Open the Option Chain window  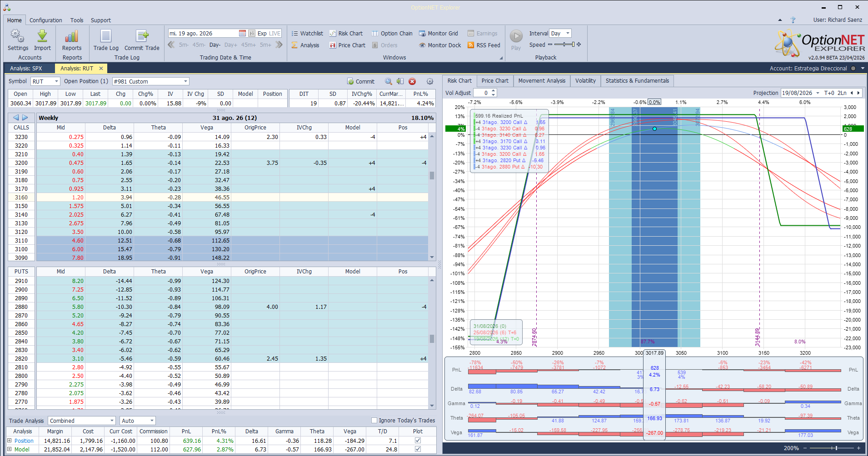point(392,33)
